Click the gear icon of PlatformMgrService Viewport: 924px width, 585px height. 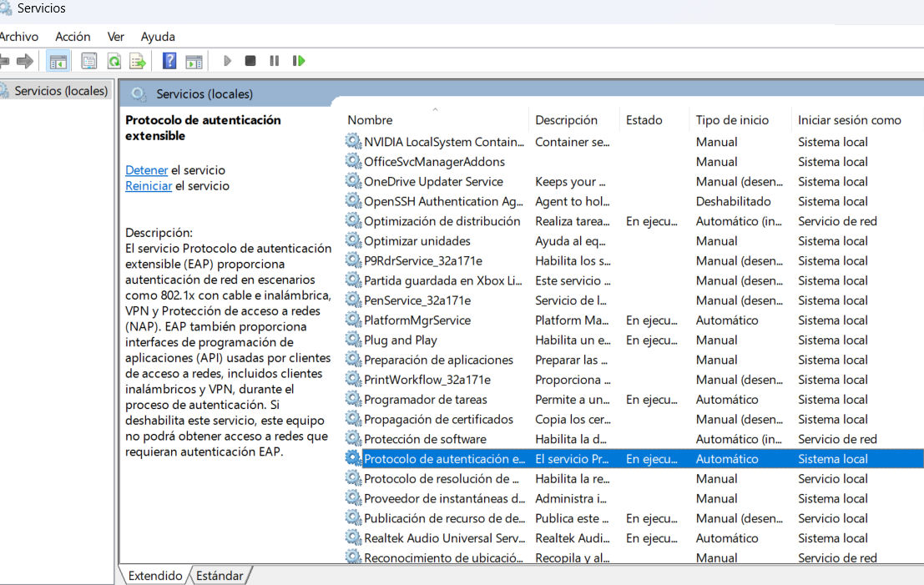pyautogui.click(x=353, y=320)
